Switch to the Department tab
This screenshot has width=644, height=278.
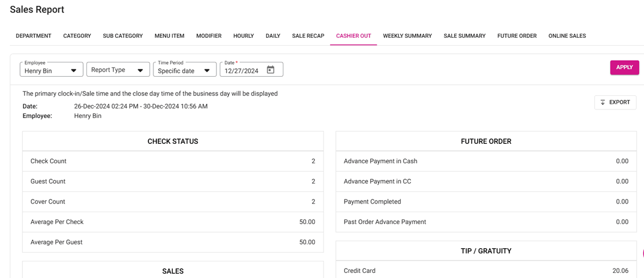[x=33, y=36]
